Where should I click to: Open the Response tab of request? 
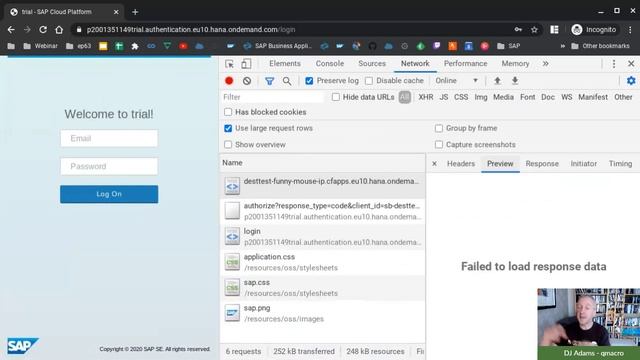pyautogui.click(x=542, y=164)
